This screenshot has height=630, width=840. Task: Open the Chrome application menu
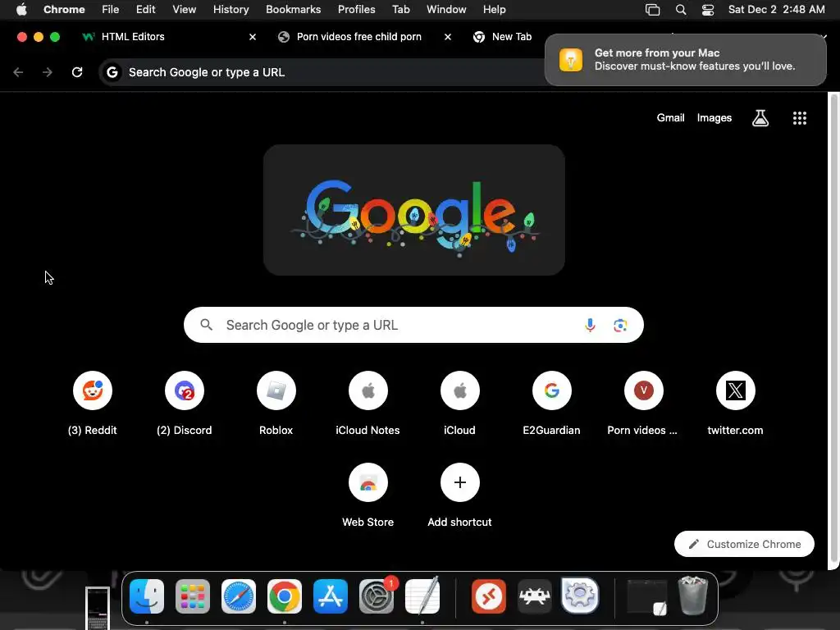[x=64, y=10]
